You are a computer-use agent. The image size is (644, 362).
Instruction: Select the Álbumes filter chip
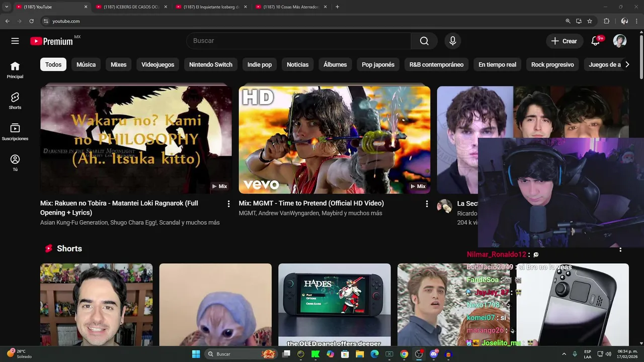[x=335, y=64]
